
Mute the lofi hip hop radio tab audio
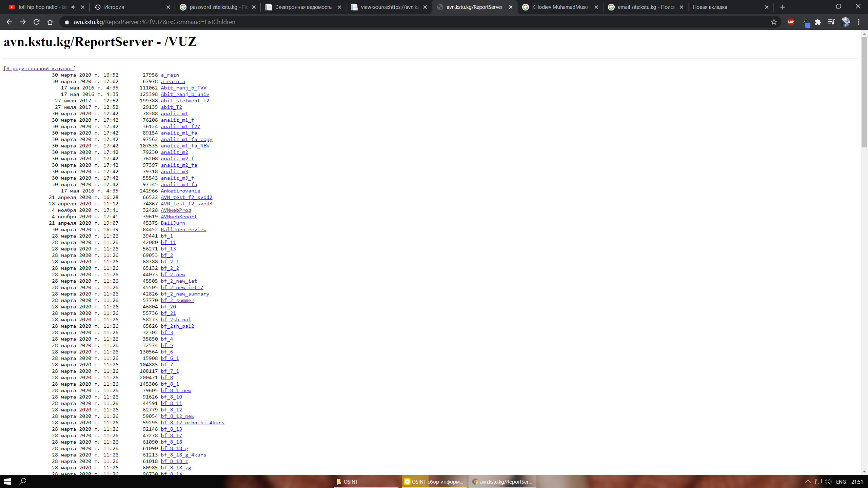click(x=73, y=7)
